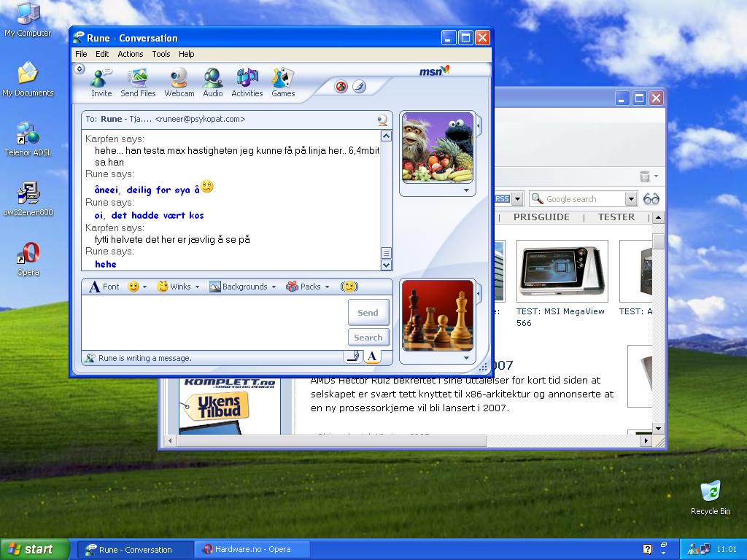Select the Opera desktop shortcut
Screen dimensions: 747x560
[28, 259]
